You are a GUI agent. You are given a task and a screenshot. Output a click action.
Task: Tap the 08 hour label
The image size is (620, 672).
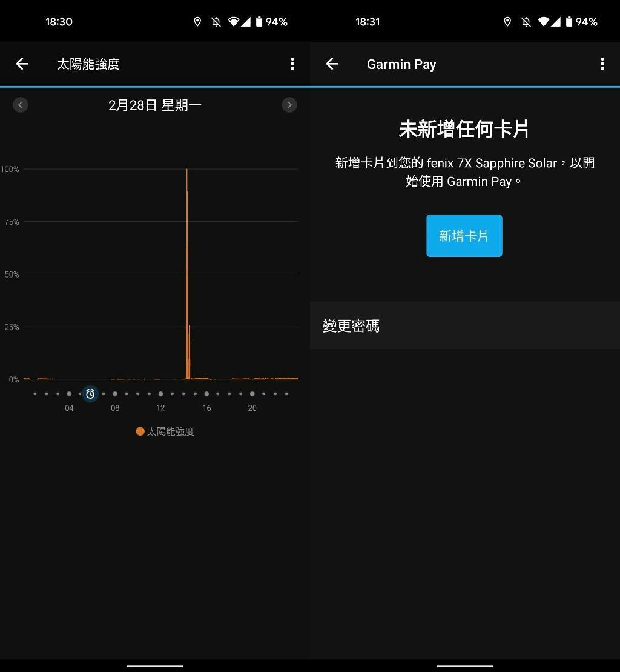(x=115, y=408)
